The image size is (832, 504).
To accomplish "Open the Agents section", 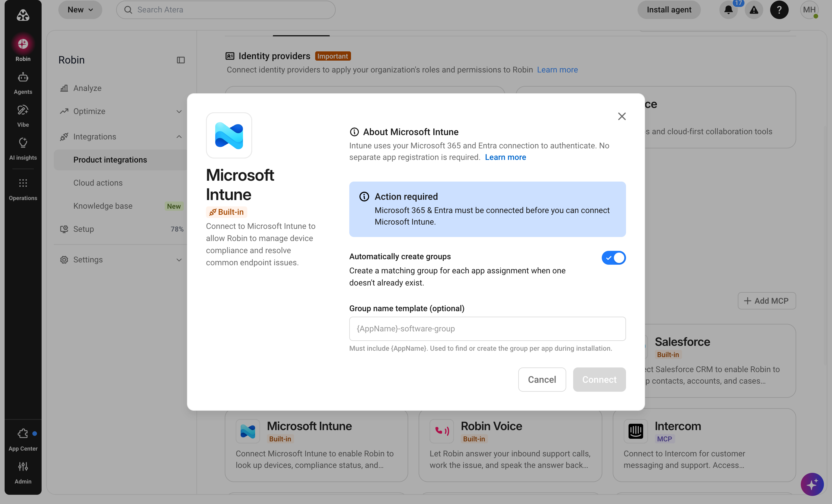I will tap(23, 83).
